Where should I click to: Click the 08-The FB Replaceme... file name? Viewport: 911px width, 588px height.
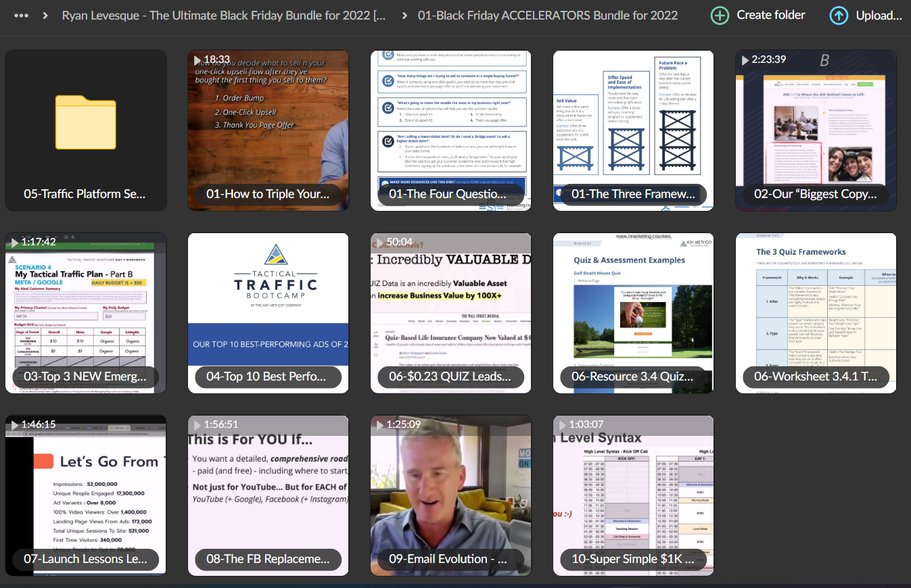[268, 559]
